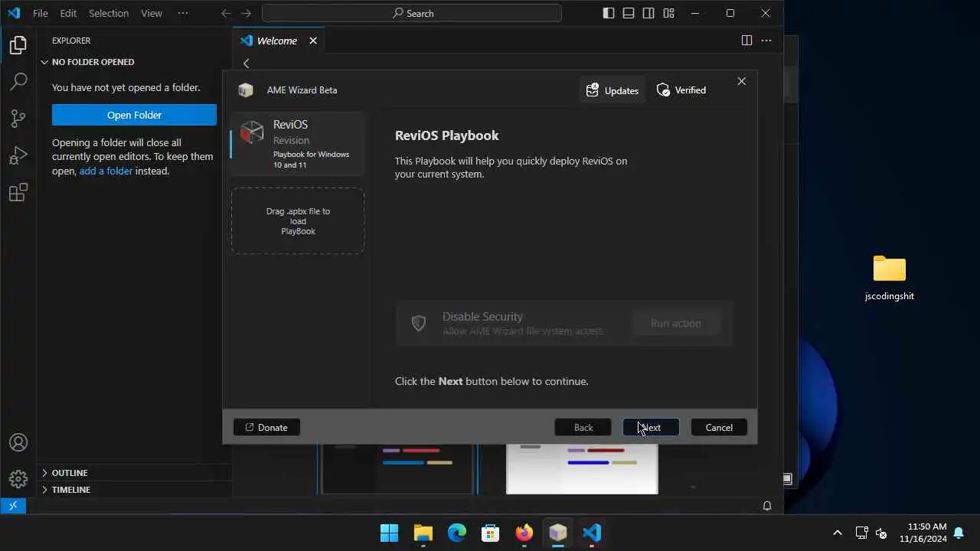
Task: Open Run and Debug view
Action: [x=18, y=155]
